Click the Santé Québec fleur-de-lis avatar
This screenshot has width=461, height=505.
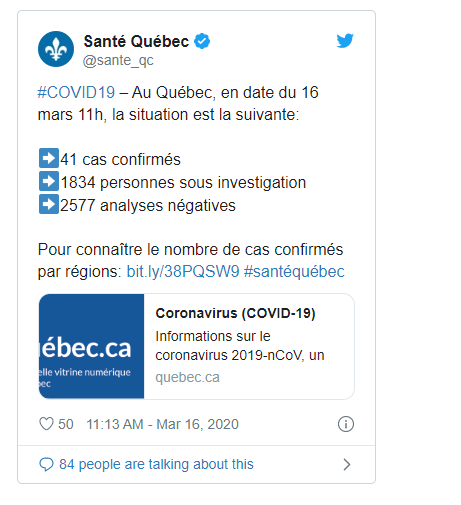56,49
